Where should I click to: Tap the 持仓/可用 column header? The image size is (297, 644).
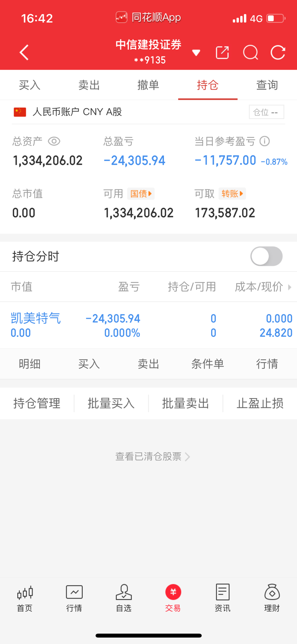[192, 287]
